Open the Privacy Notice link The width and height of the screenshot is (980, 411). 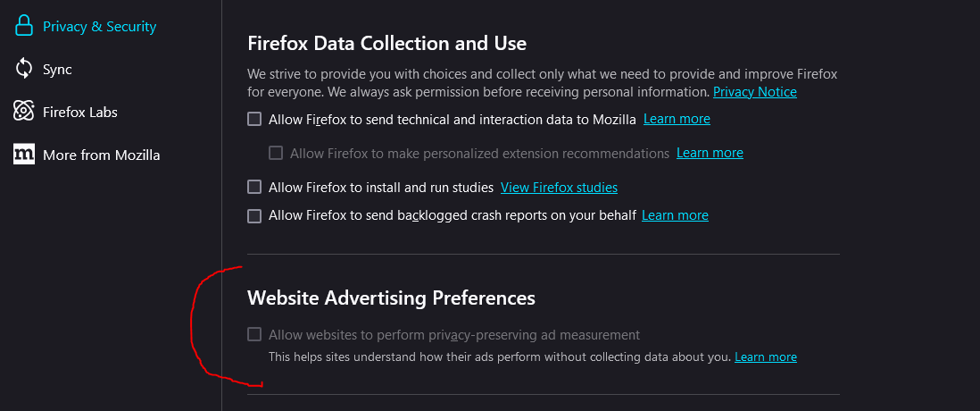(754, 92)
